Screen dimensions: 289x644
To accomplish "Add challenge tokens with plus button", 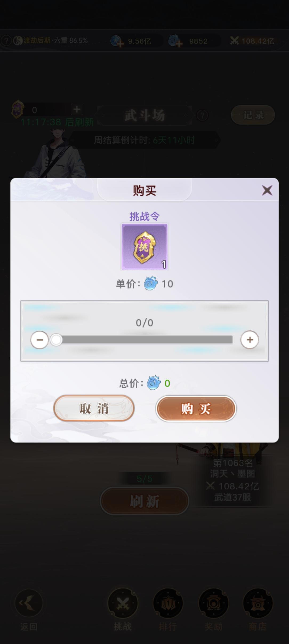I will pyautogui.click(x=77, y=109).
